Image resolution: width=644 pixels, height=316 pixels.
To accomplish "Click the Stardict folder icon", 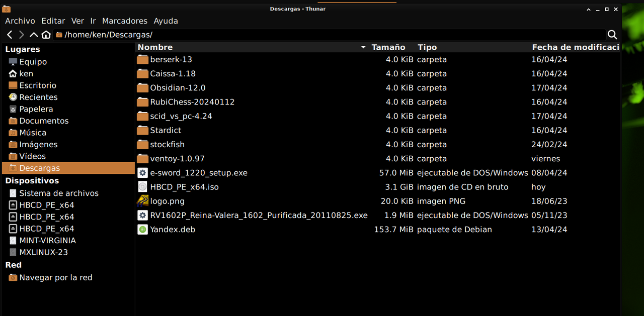I will (x=143, y=130).
